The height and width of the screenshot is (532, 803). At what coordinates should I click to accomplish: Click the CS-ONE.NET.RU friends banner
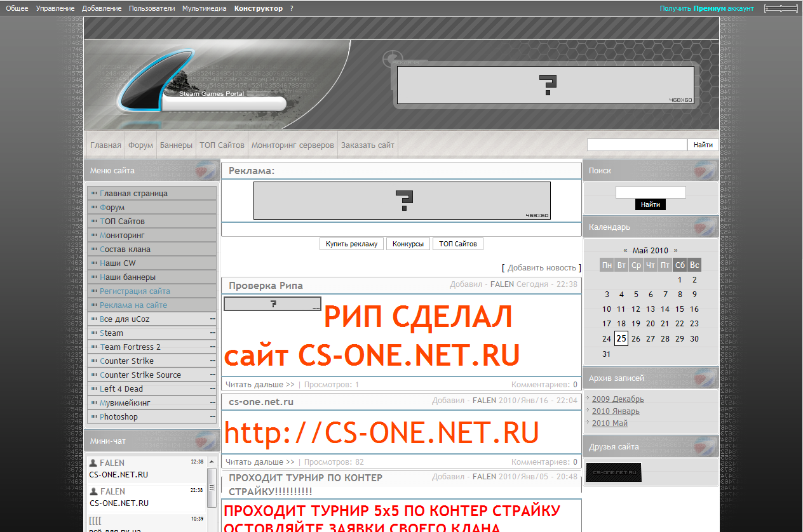[x=614, y=472]
